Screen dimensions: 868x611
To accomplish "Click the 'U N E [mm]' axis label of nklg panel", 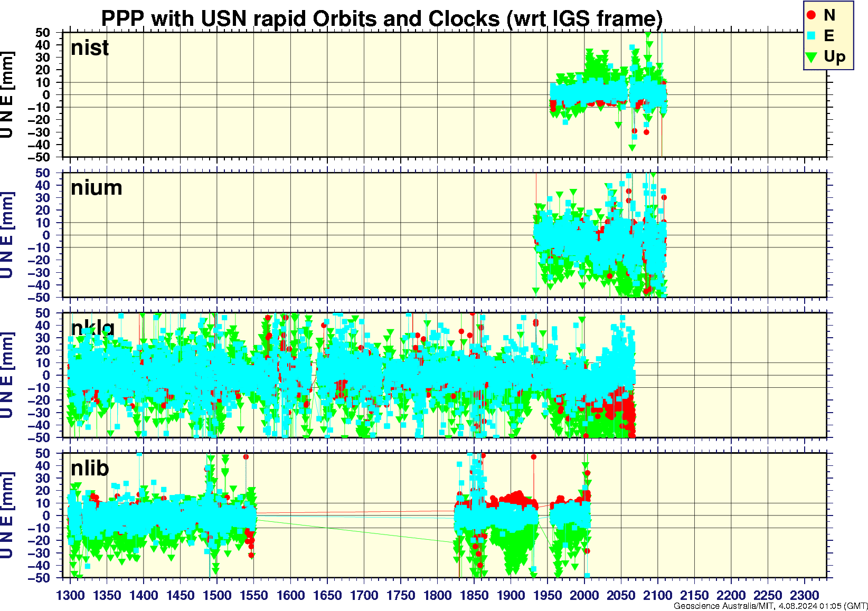I will pos(7,375).
